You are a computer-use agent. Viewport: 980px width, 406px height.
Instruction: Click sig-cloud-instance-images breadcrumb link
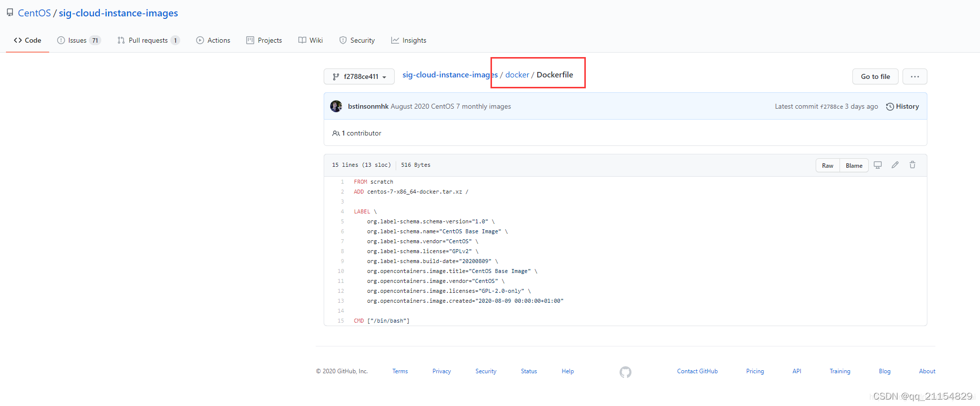(450, 74)
